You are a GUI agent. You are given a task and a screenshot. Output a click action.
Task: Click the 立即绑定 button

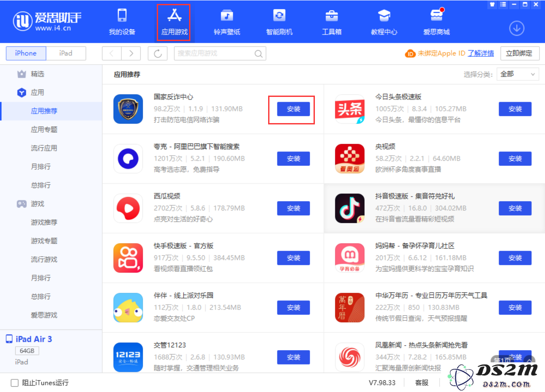(519, 53)
